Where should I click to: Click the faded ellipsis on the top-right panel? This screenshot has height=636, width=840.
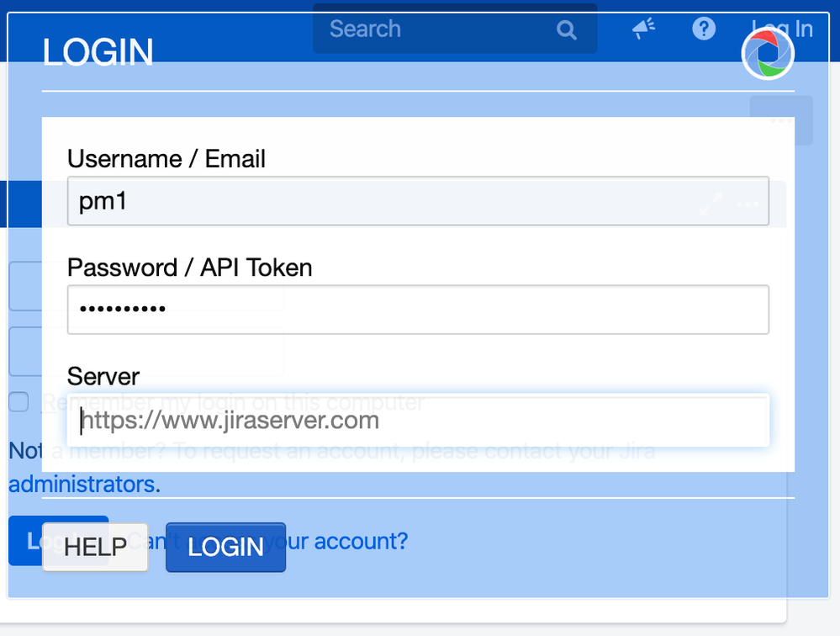pyautogui.click(x=780, y=119)
